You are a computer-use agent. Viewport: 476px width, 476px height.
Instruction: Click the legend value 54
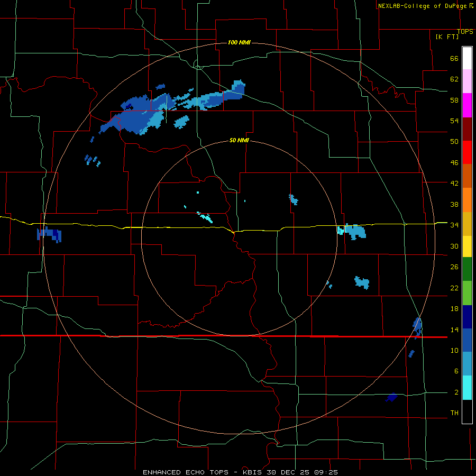(454, 121)
